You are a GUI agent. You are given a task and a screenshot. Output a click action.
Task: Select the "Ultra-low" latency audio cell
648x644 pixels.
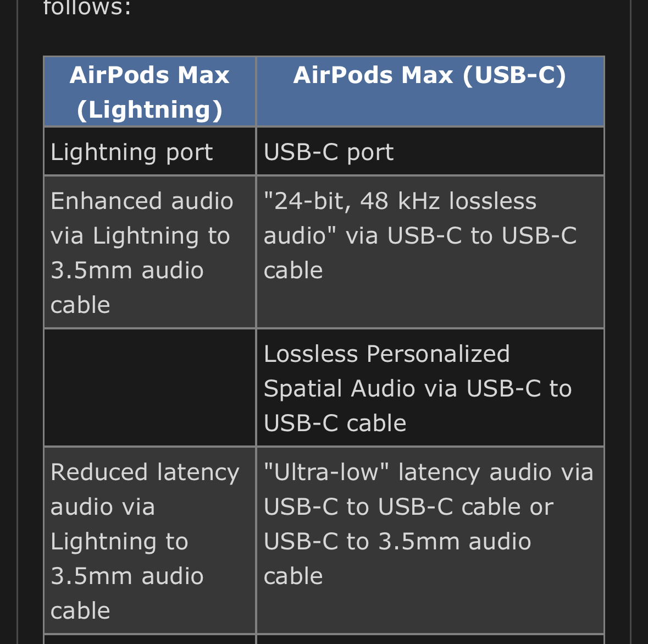click(430, 541)
